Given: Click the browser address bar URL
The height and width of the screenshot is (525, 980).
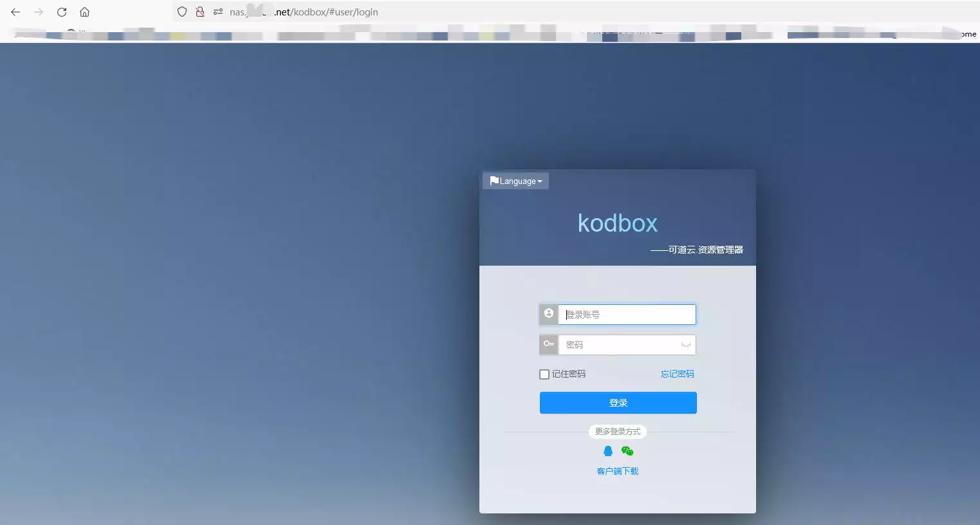Looking at the screenshot, I should pos(304,12).
